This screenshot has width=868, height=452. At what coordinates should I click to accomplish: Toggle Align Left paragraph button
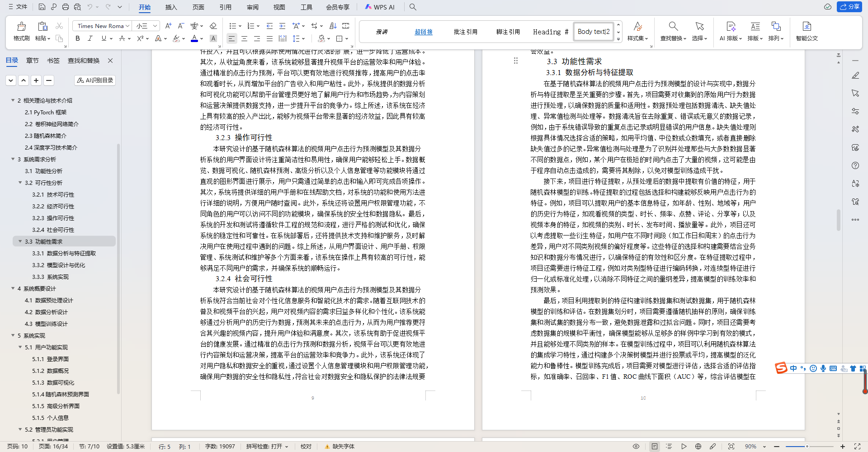[231, 38]
